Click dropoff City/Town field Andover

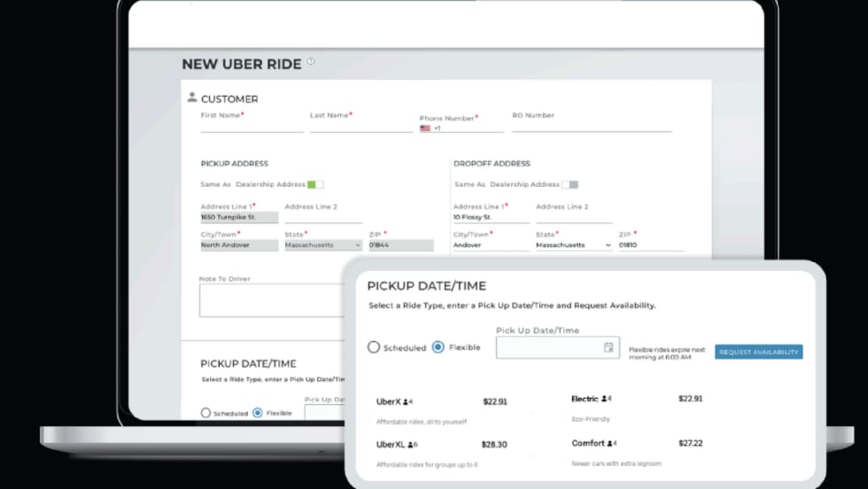pos(491,244)
